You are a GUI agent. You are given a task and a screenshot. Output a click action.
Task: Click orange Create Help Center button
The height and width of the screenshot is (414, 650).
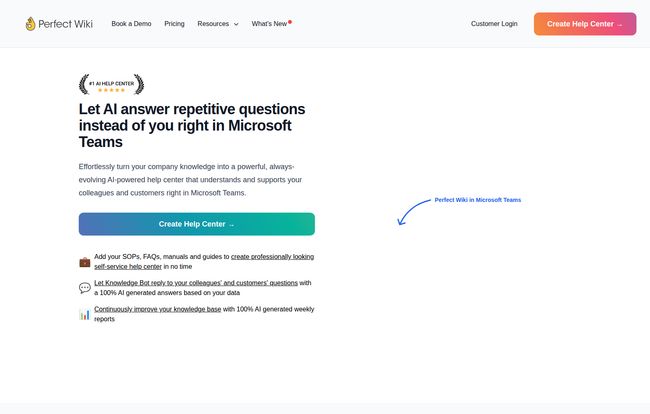click(585, 24)
